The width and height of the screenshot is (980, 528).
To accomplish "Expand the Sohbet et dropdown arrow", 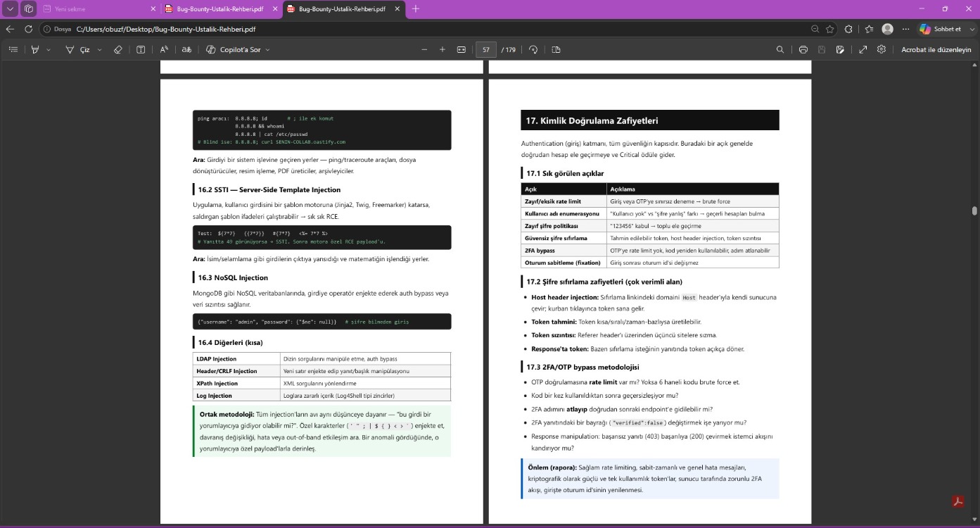I will (x=971, y=29).
